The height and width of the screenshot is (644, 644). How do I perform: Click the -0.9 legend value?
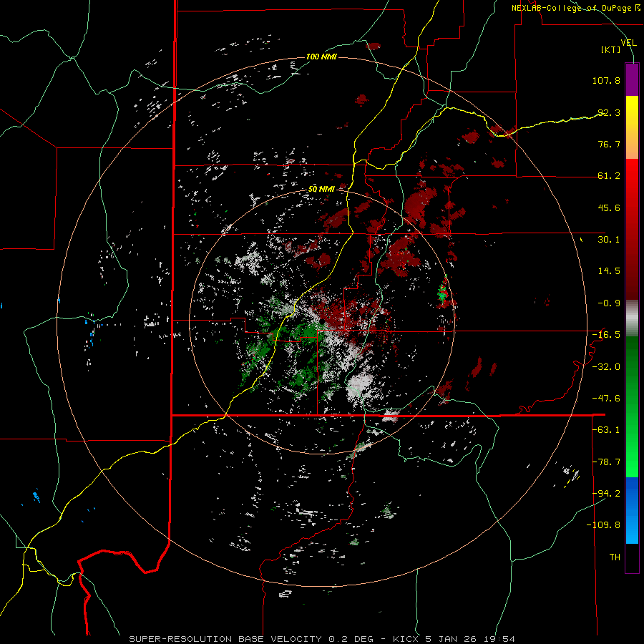(609, 303)
